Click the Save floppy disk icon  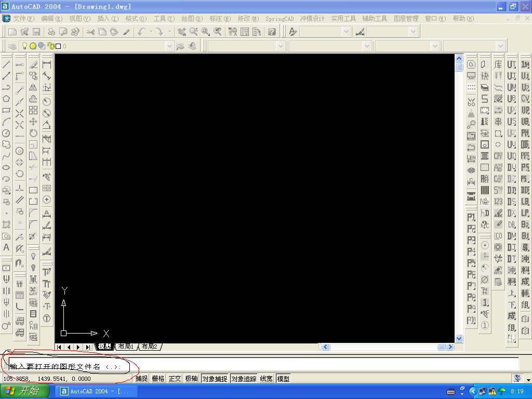click(36, 32)
